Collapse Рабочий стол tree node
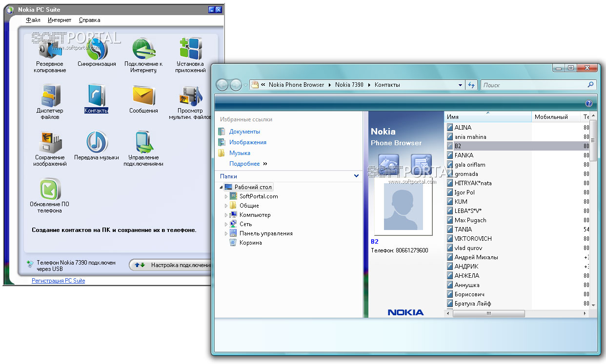Viewport: 606px width, 364px height. pos(221,187)
